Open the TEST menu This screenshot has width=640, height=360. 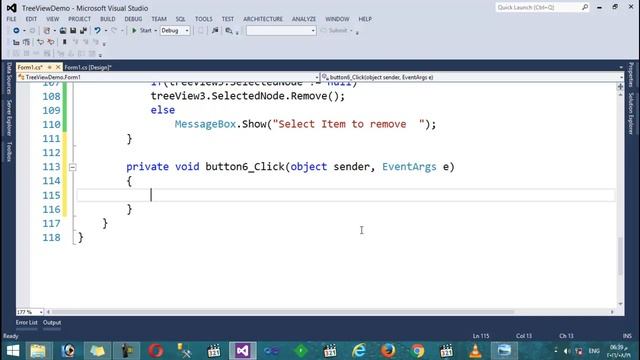point(228,19)
